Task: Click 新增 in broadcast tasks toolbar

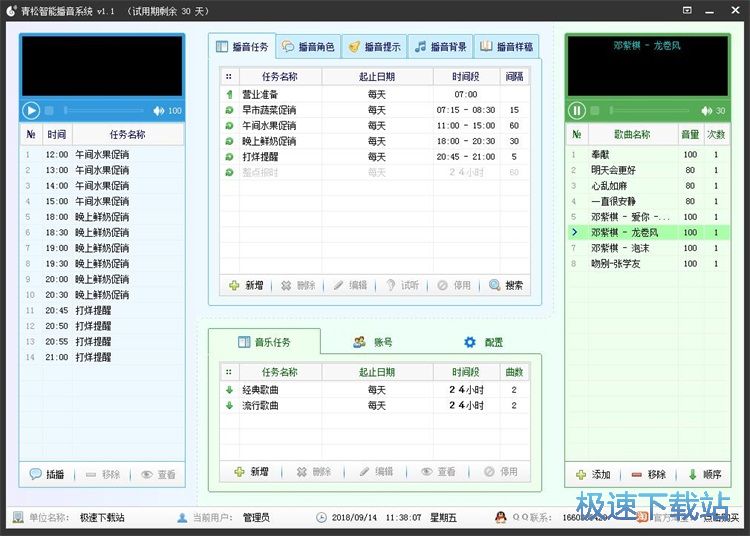Action: pos(247,285)
